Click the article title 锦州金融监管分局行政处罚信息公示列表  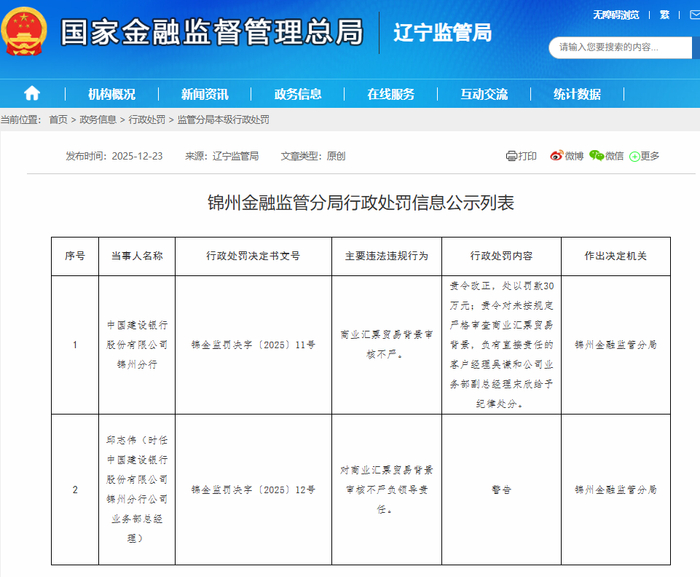click(x=361, y=203)
